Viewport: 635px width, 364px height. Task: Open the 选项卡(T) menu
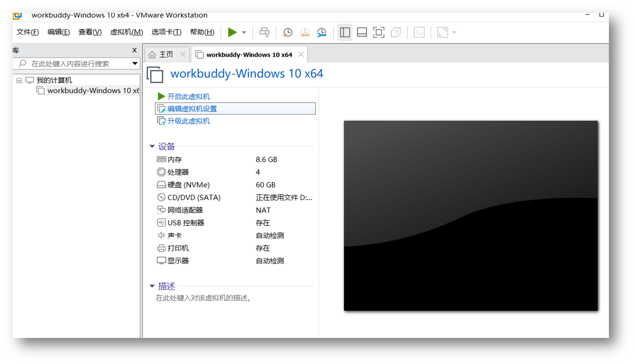pos(166,32)
